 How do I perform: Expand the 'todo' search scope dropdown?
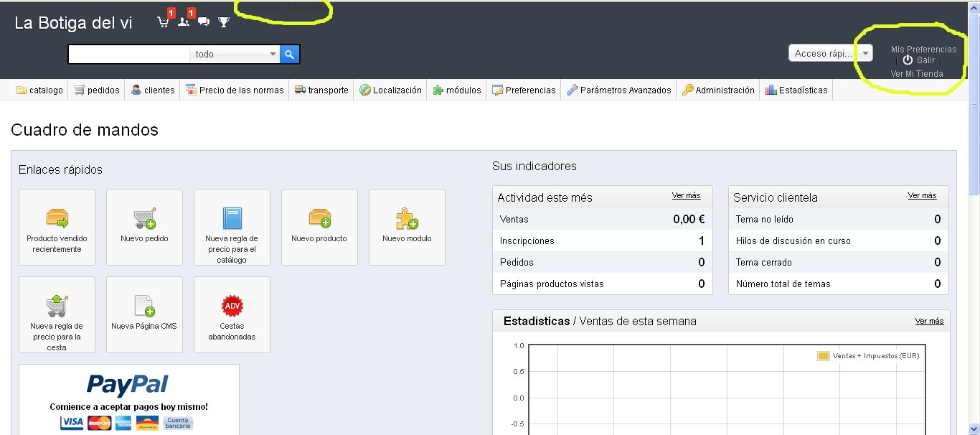235,54
